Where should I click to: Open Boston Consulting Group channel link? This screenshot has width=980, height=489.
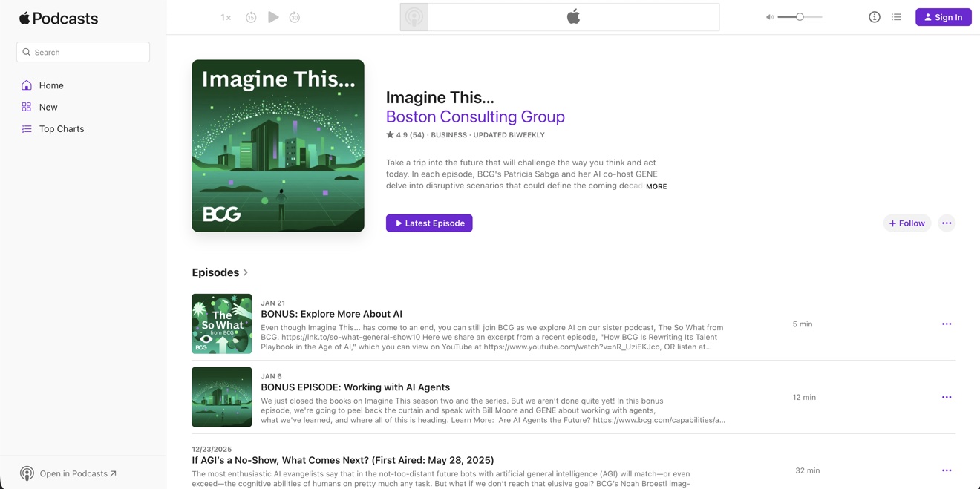(x=475, y=116)
